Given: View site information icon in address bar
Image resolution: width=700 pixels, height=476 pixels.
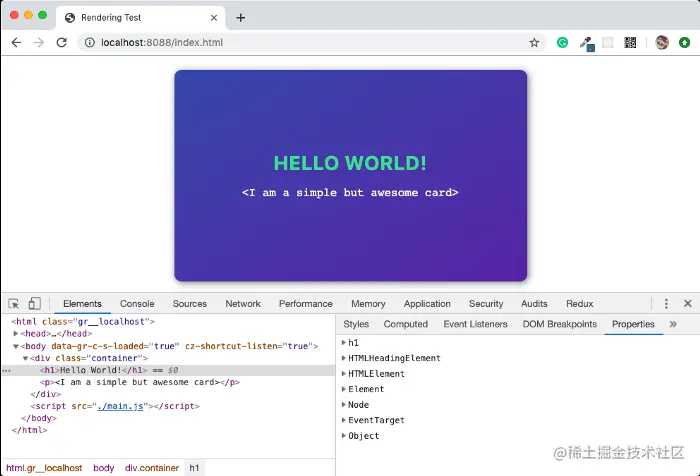Looking at the screenshot, I should (x=90, y=42).
